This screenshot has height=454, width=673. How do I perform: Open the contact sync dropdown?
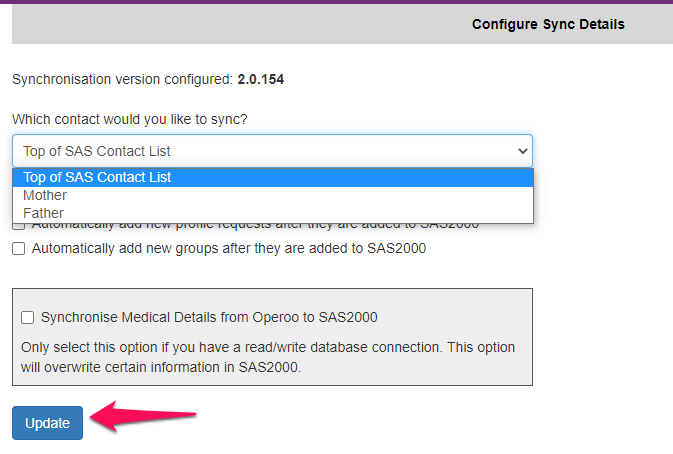tap(271, 151)
